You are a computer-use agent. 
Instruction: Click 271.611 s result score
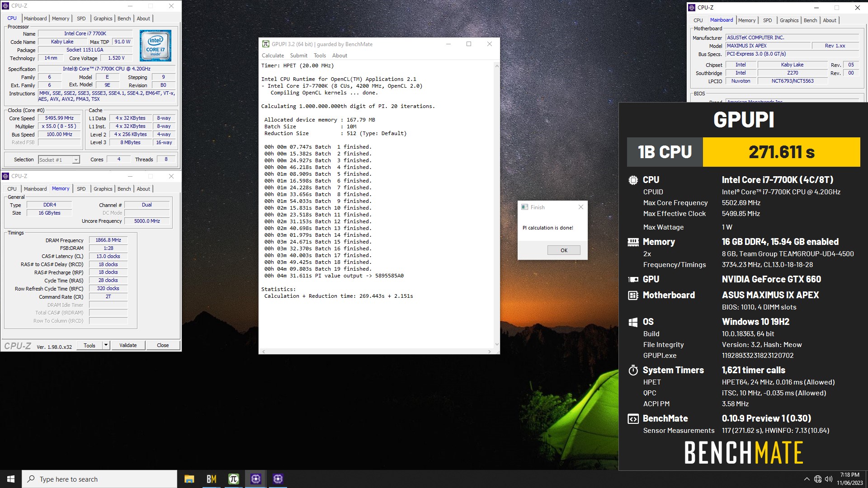tap(781, 152)
